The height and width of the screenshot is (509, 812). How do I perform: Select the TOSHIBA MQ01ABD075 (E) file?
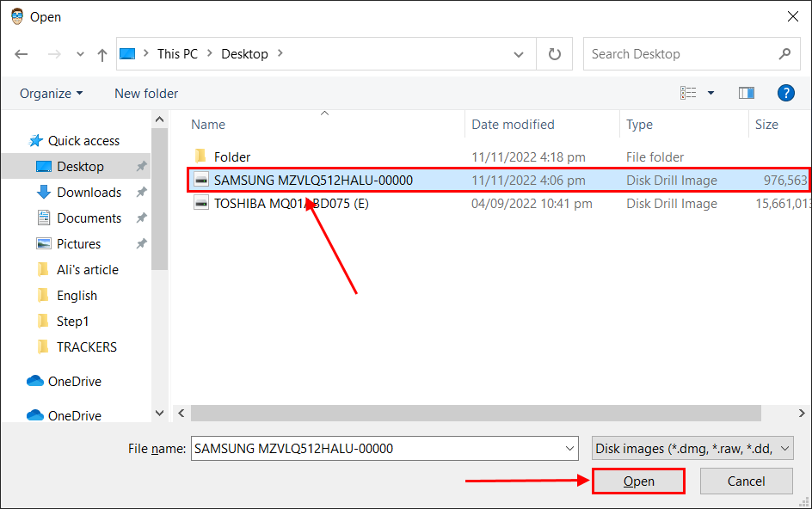click(x=291, y=204)
